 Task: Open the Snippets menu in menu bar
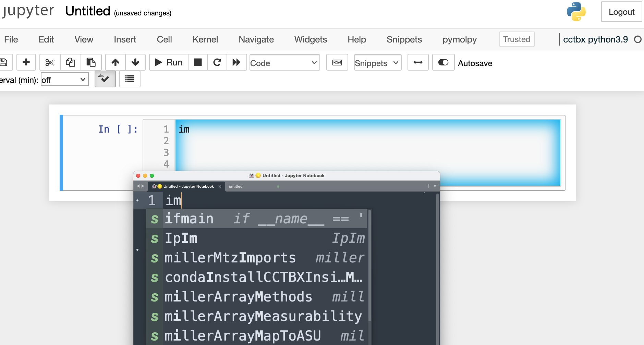point(404,39)
